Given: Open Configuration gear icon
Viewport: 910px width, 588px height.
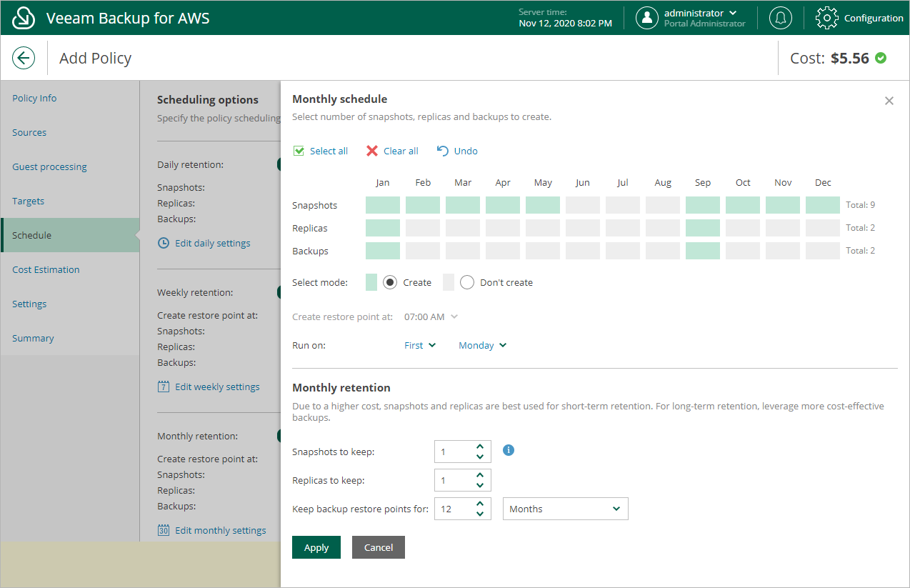Looking at the screenshot, I should (x=826, y=18).
